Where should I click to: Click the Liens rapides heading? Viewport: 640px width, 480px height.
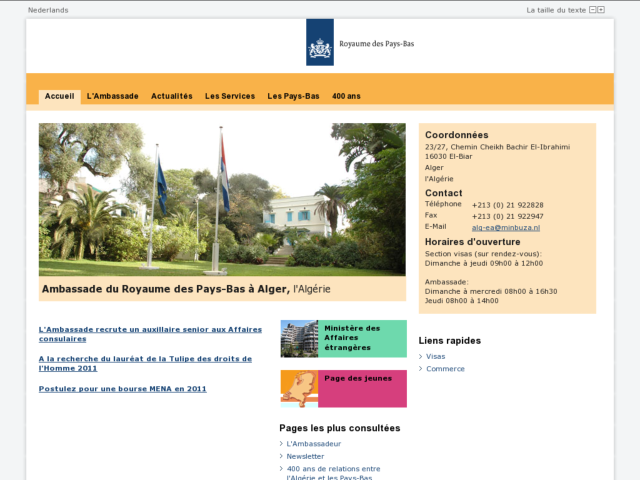450,341
